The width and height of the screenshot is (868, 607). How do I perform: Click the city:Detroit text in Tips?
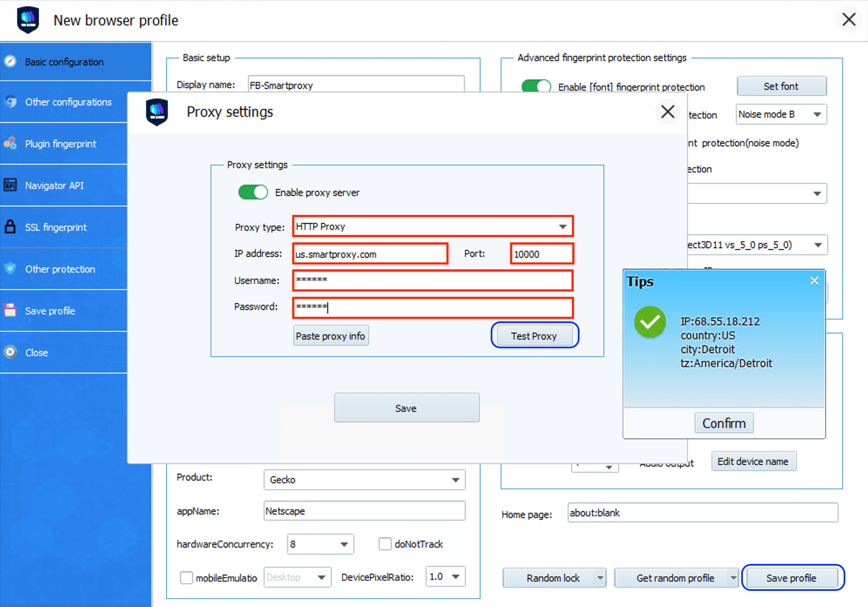pos(707,349)
